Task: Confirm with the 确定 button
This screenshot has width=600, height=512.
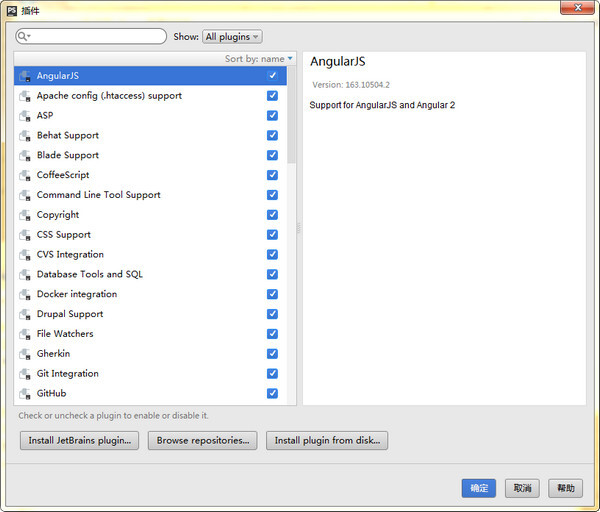Action: pos(479,488)
